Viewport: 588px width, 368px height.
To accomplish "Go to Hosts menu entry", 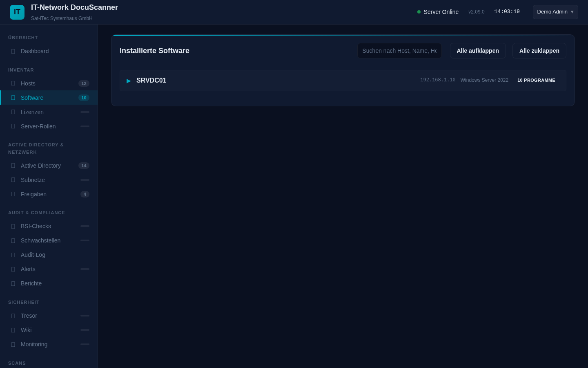I will pyautogui.click(x=49, y=83).
